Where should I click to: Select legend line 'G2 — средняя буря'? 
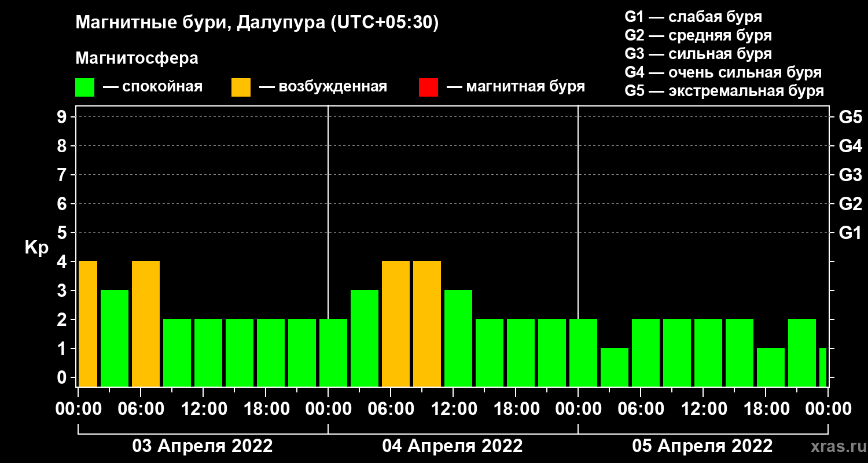pyautogui.click(x=698, y=35)
